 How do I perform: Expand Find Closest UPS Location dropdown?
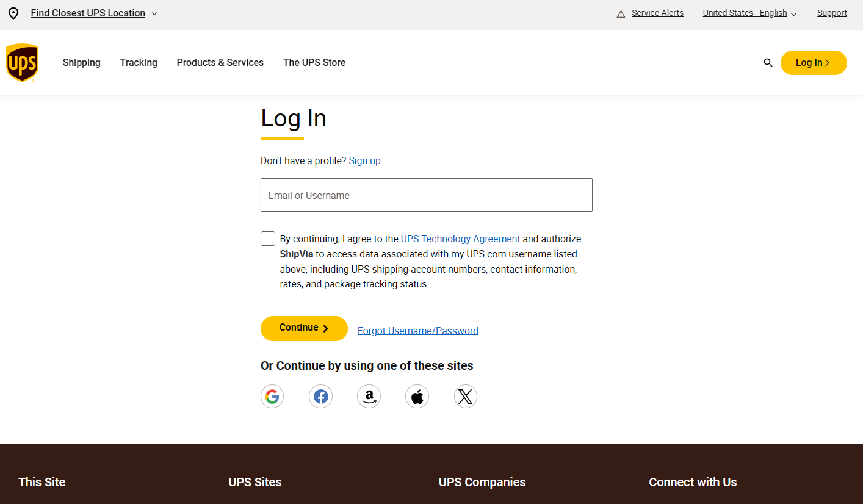94,13
